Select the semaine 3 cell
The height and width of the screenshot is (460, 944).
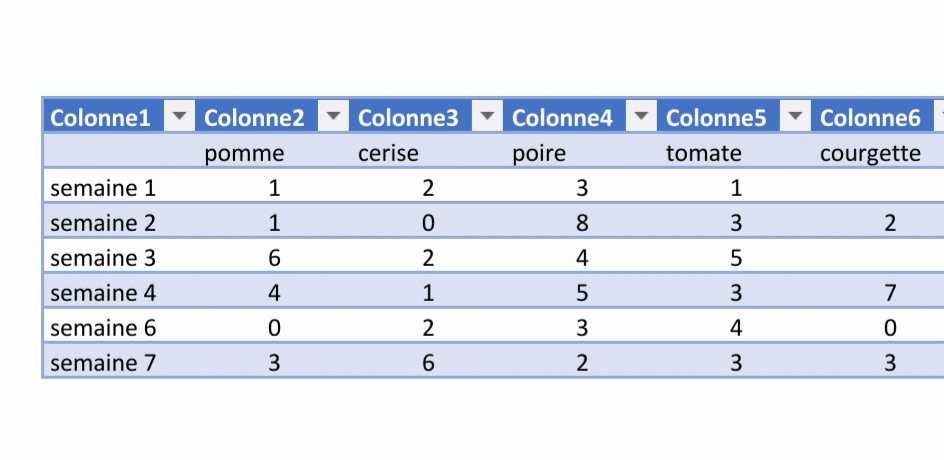[x=102, y=258]
